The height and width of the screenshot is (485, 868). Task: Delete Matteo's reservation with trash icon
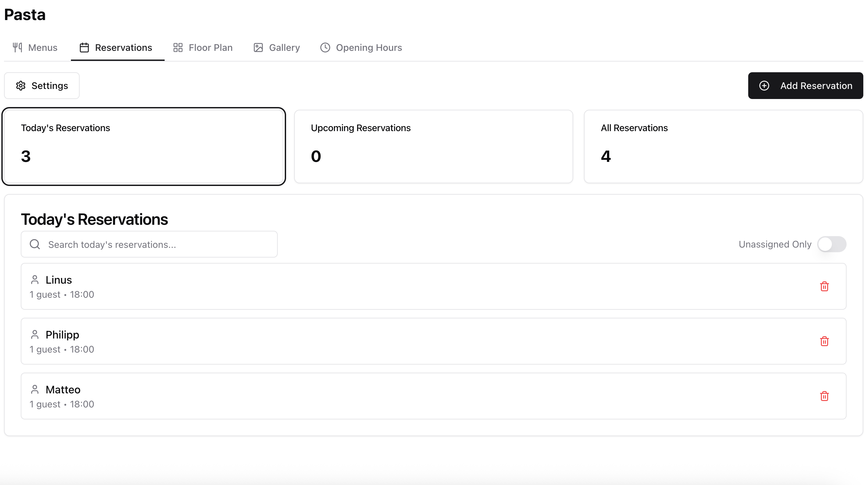tap(824, 396)
